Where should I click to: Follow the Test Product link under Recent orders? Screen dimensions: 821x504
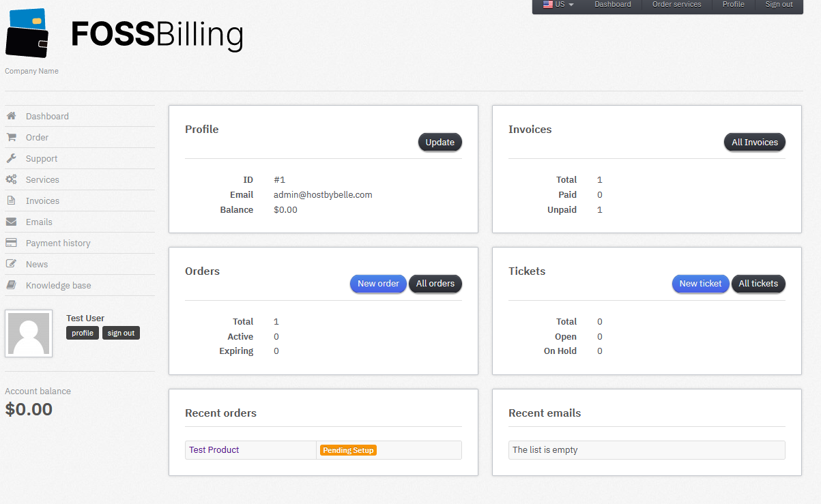214,449
